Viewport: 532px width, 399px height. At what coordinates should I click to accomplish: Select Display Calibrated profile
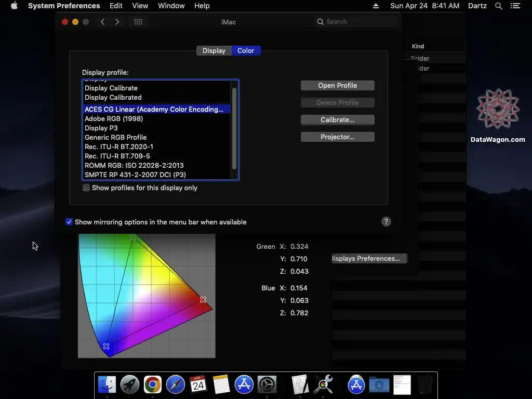(x=157, y=97)
